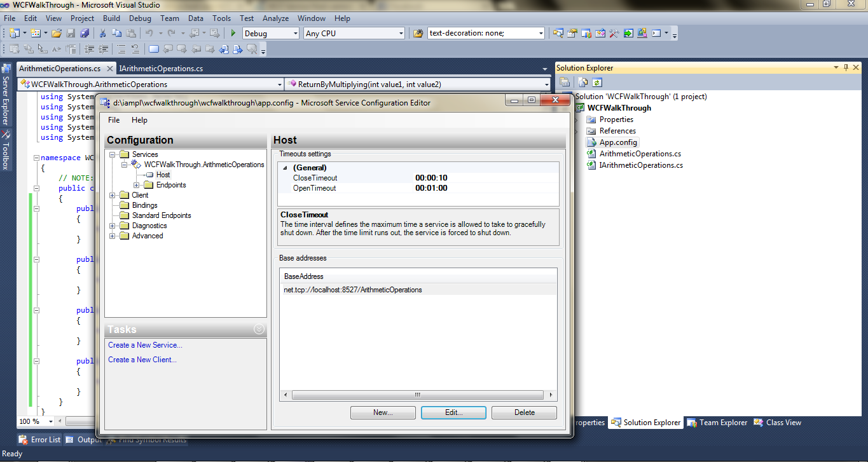
Task: Pin the Solution Explorer panel with pushpin icon
Action: 846,67
